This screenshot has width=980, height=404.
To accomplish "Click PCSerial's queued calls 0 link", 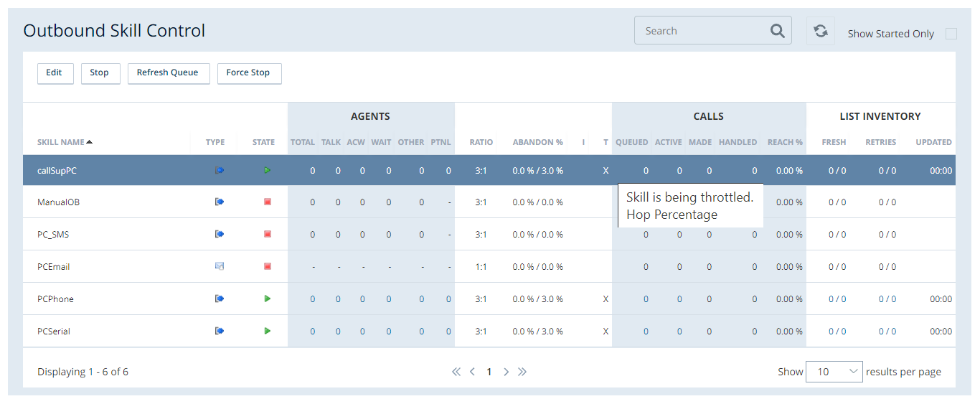I will (646, 332).
